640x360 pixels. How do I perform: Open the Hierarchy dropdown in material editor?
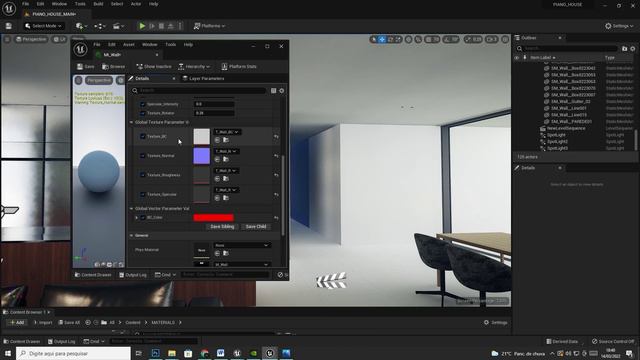click(194, 67)
